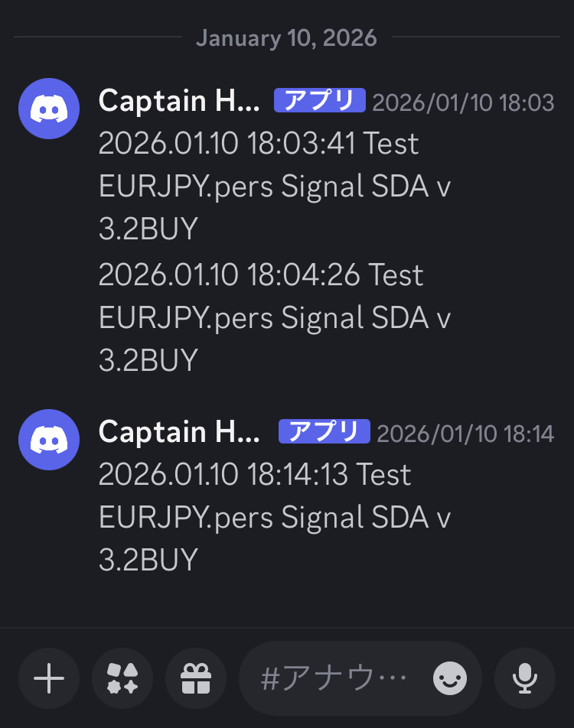Tap "3.2BUY" ending the 18:04:26 message
The height and width of the screenshot is (728, 574).
(148, 360)
